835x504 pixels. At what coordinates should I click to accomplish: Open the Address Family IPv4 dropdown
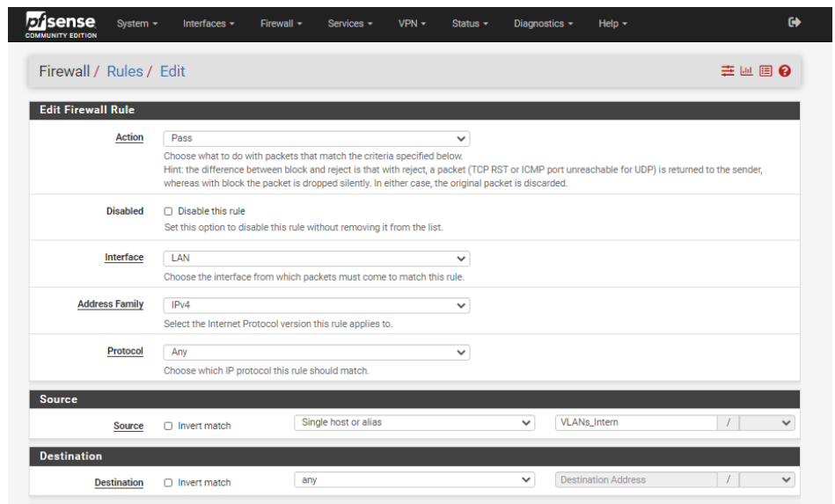[316, 305]
